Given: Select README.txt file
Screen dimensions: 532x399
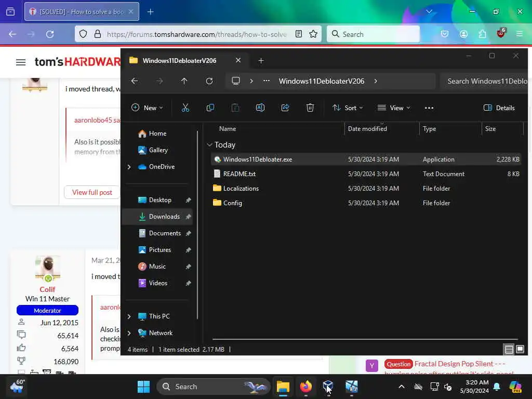Looking at the screenshot, I should click(x=366, y=174).
